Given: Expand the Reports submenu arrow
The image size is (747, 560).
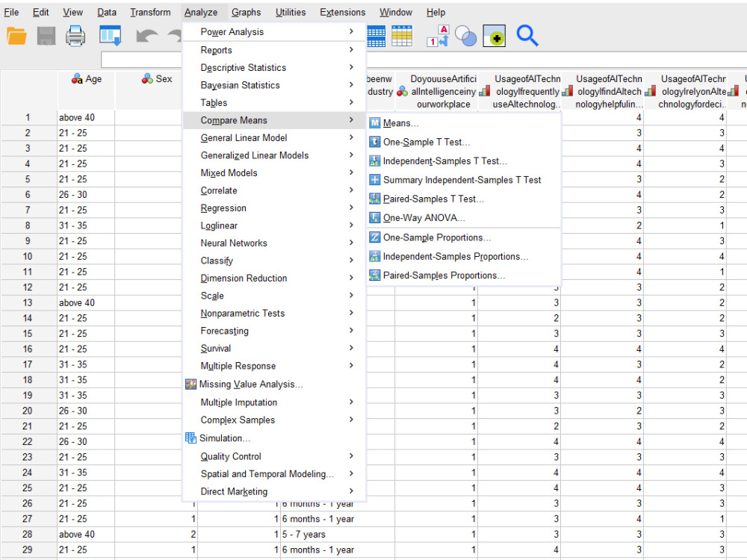Looking at the screenshot, I should [x=351, y=49].
